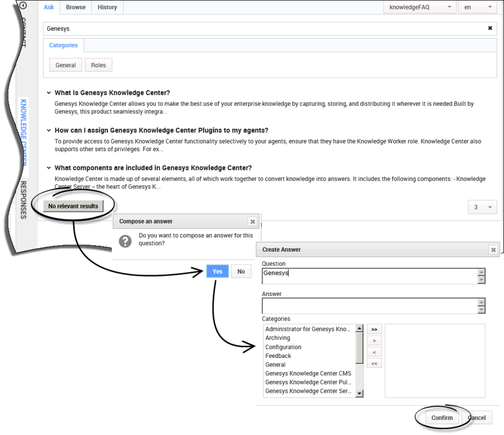Image resolution: width=504 pixels, height=435 pixels.
Task: Open What Is Genesys Knowledge Center? title
Action: 112,93
